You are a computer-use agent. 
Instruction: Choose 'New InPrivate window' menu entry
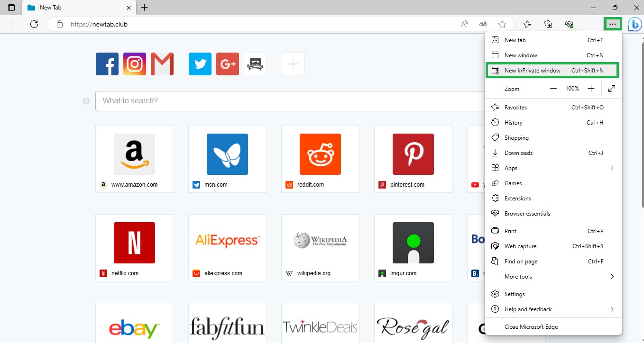click(553, 71)
